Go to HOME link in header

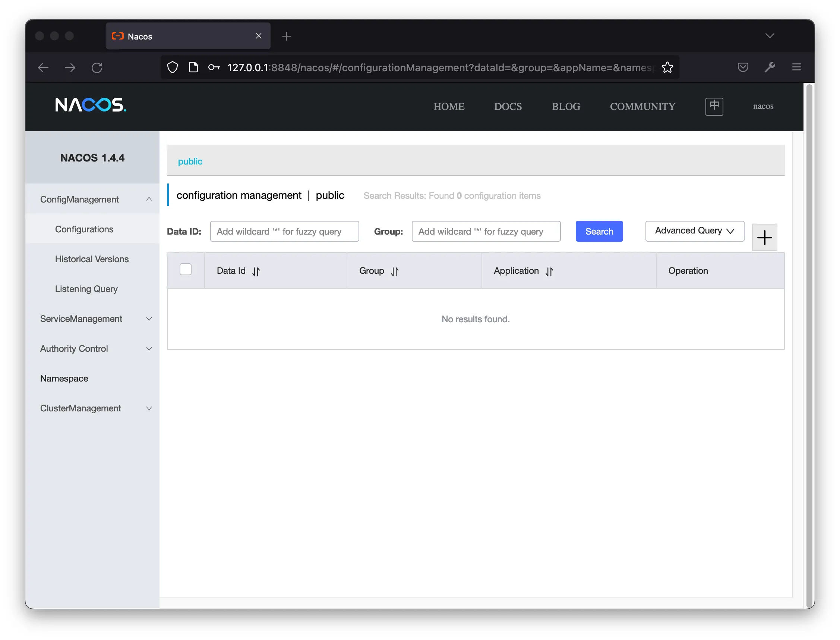click(449, 106)
